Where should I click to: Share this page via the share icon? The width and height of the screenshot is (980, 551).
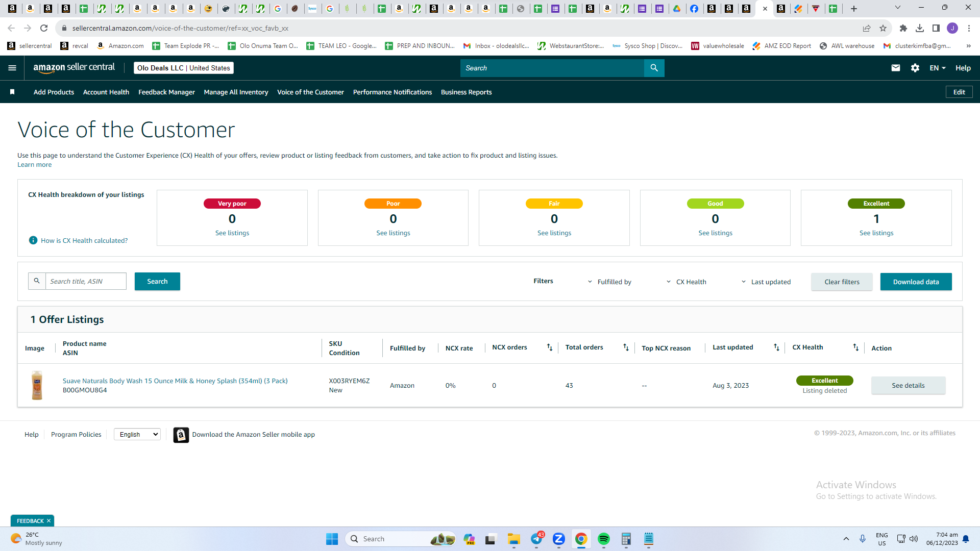click(867, 28)
